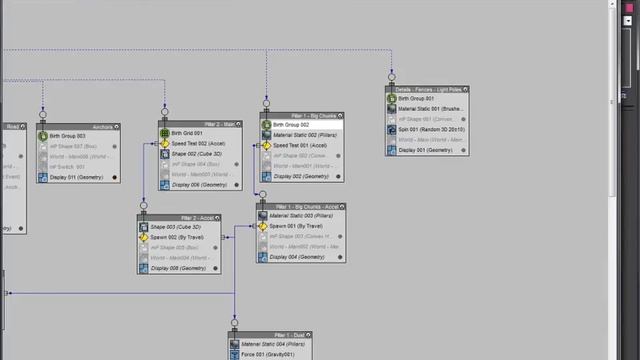Select the "Shape 003 (Cube 3D)" text

[176, 227]
